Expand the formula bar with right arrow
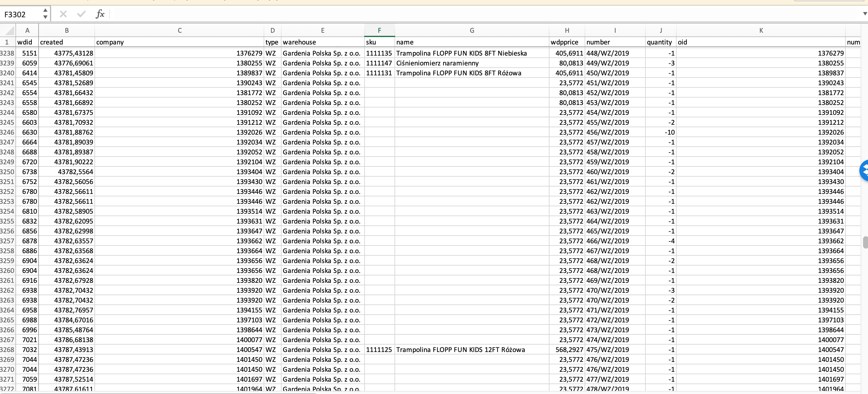The height and width of the screenshot is (394, 868). [864, 14]
